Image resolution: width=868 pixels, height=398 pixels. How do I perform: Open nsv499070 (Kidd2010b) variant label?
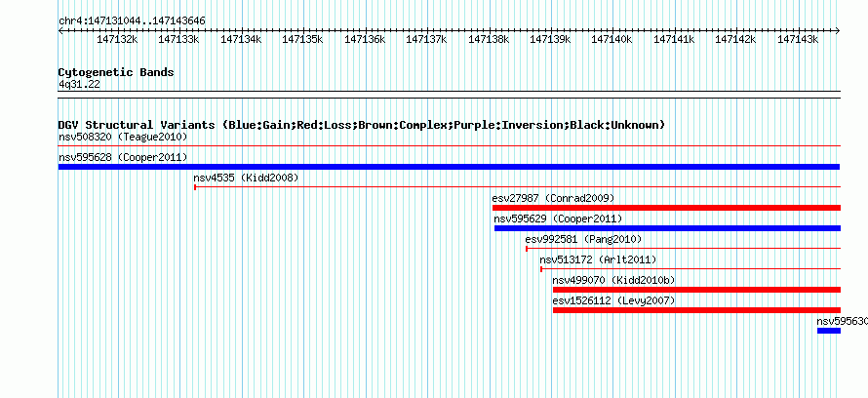(x=613, y=280)
